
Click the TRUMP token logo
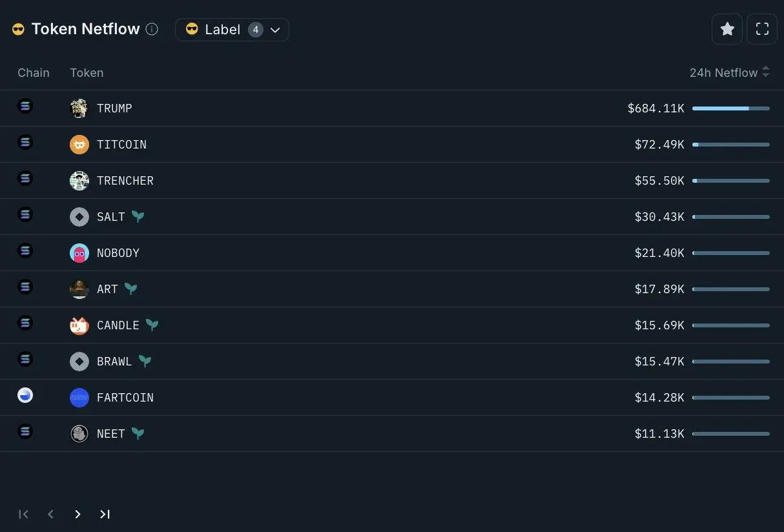point(79,108)
